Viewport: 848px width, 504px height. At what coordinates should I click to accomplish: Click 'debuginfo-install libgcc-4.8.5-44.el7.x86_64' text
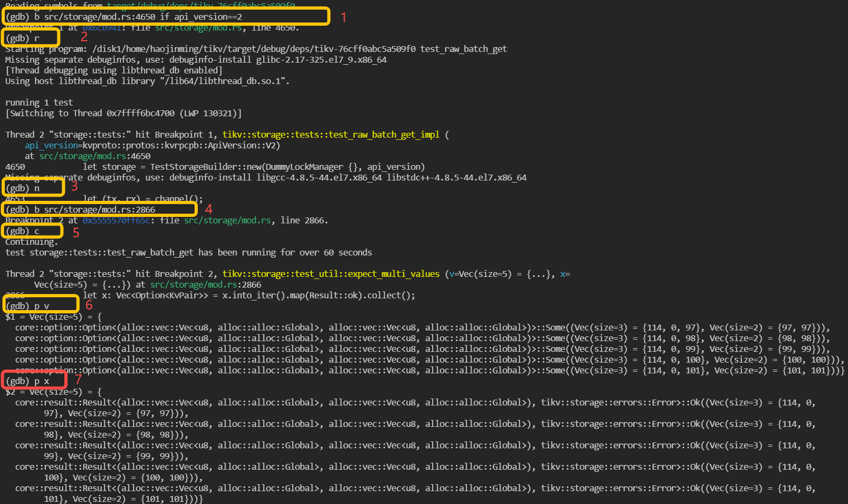coord(276,177)
